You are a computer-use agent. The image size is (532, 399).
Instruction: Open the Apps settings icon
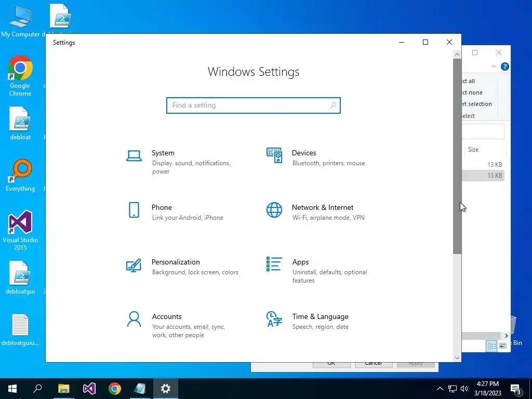pyautogui.click(x=274, y=264)
